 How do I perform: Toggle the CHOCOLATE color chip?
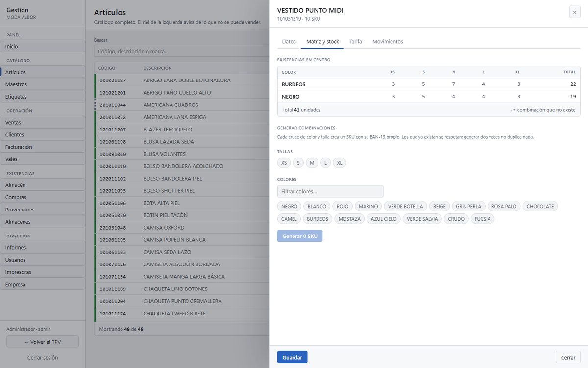[540, 207]
